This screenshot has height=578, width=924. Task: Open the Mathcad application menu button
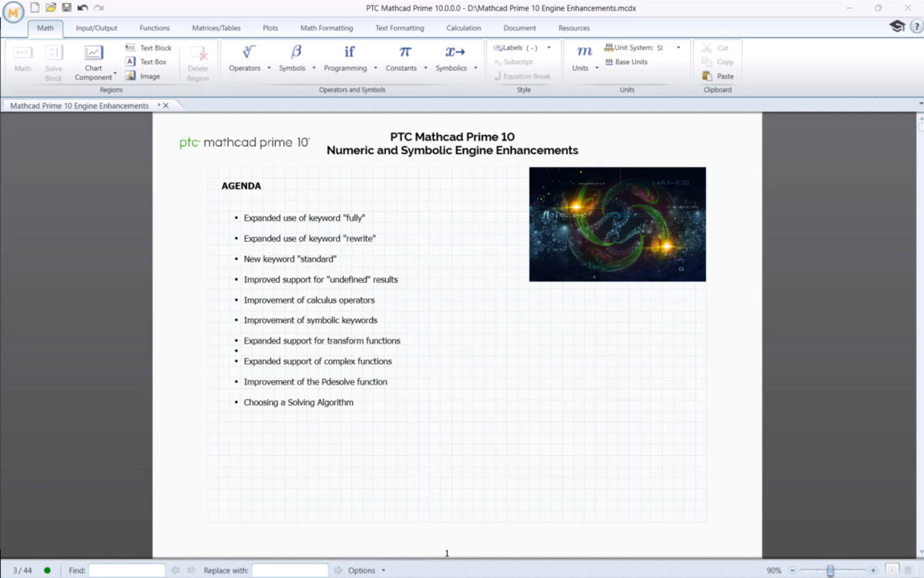pos(13,13)
